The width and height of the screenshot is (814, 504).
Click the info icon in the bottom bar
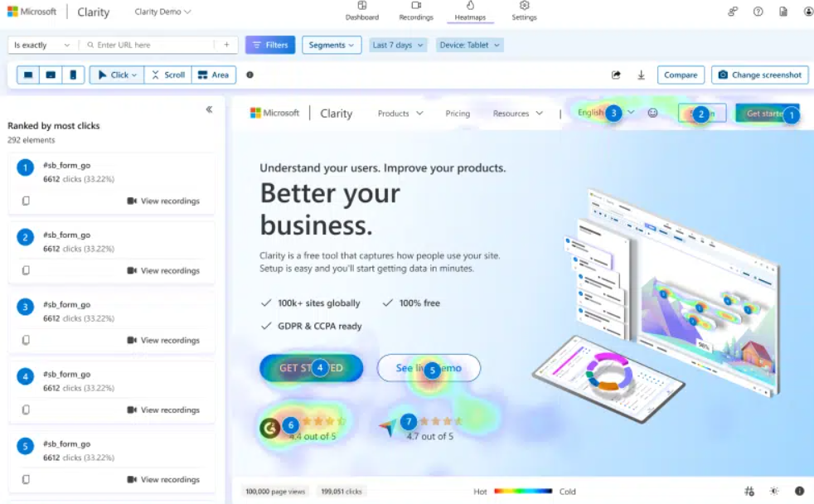799,491
